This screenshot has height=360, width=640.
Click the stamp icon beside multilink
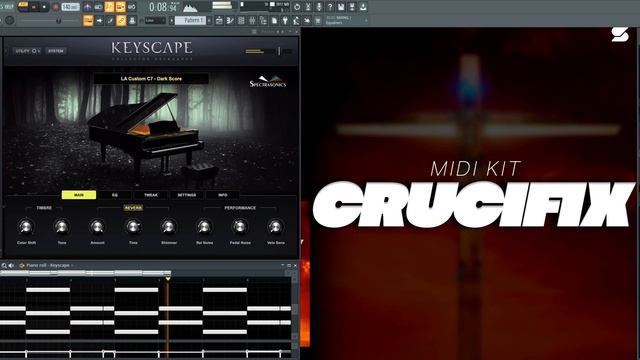point(132,20)
